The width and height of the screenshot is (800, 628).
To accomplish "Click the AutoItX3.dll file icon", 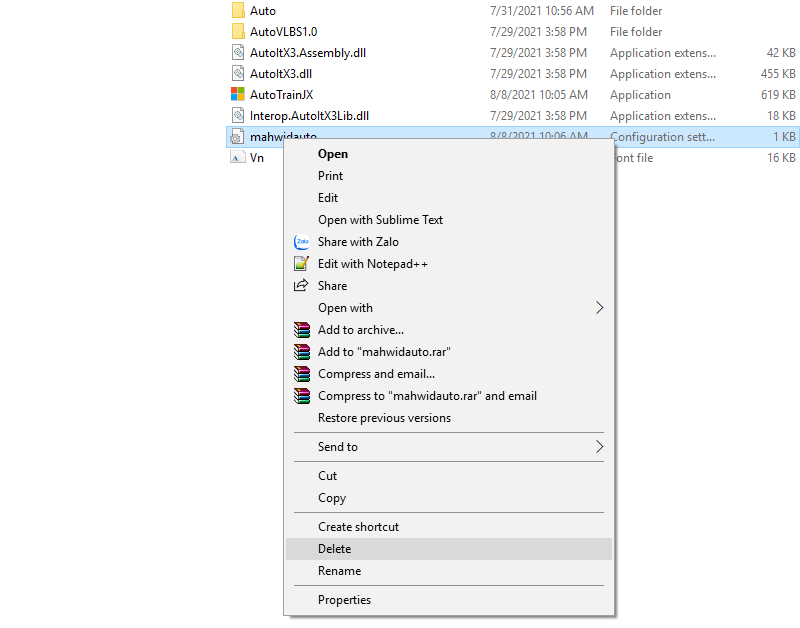I will pos(238,74).
